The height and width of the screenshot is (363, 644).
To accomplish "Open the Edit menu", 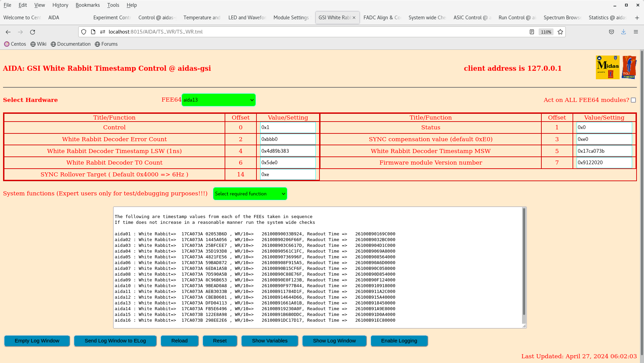I will (x=23, y=5).
